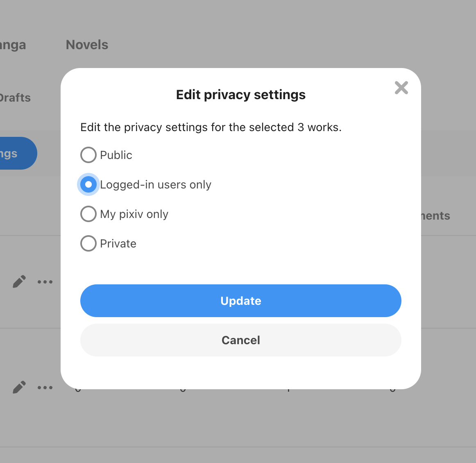Screen dimensions: 476x463
Task: Go to the Drafts tab
Action: [15, 98]
